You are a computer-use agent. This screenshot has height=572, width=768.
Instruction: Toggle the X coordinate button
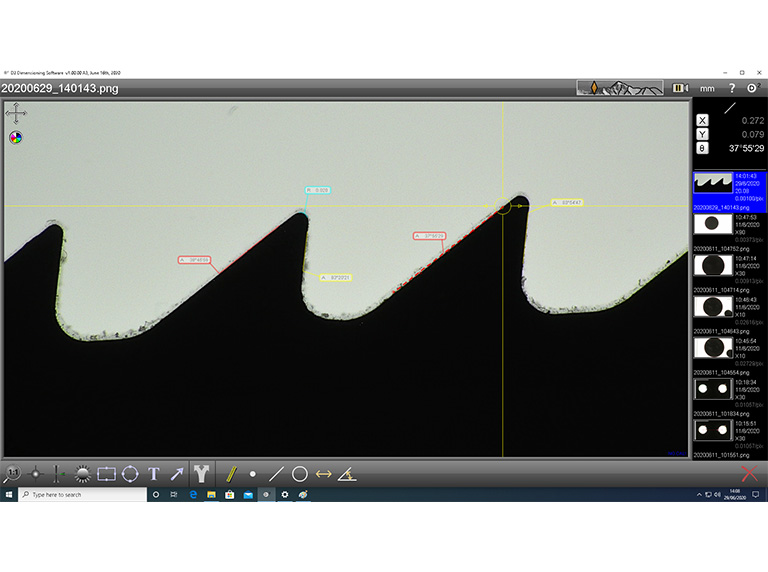coord(702,120)
